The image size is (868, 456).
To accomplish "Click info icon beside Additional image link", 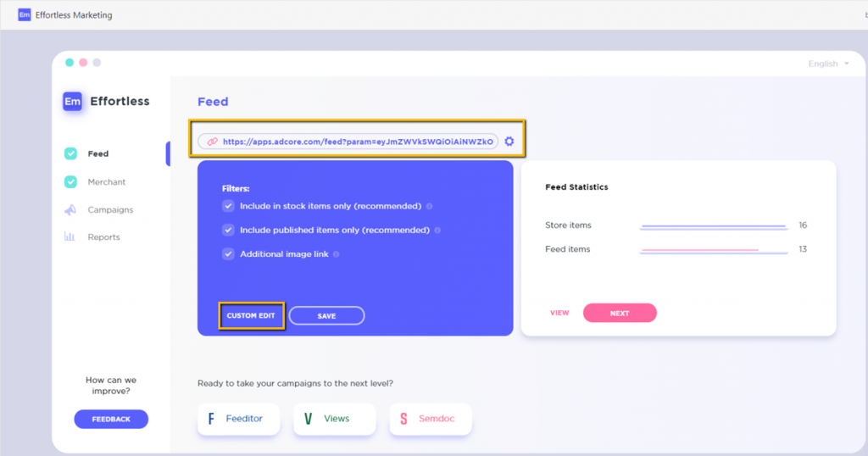I will tap(337, 254).
